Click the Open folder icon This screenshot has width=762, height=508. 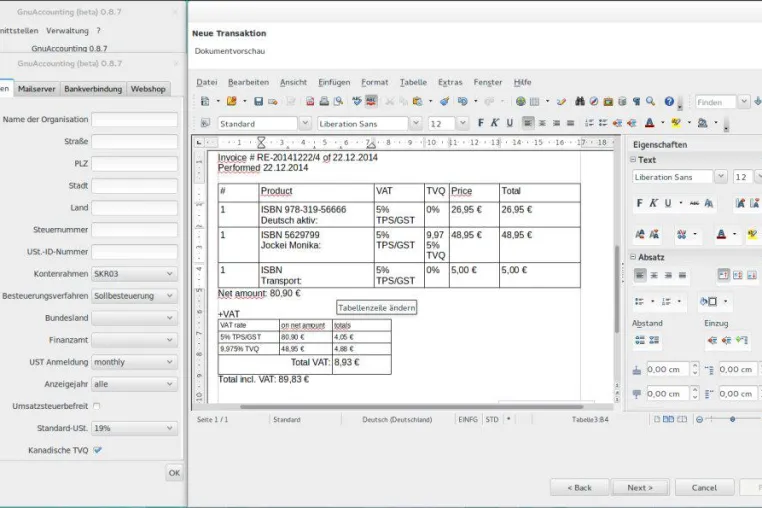point(231,101)
